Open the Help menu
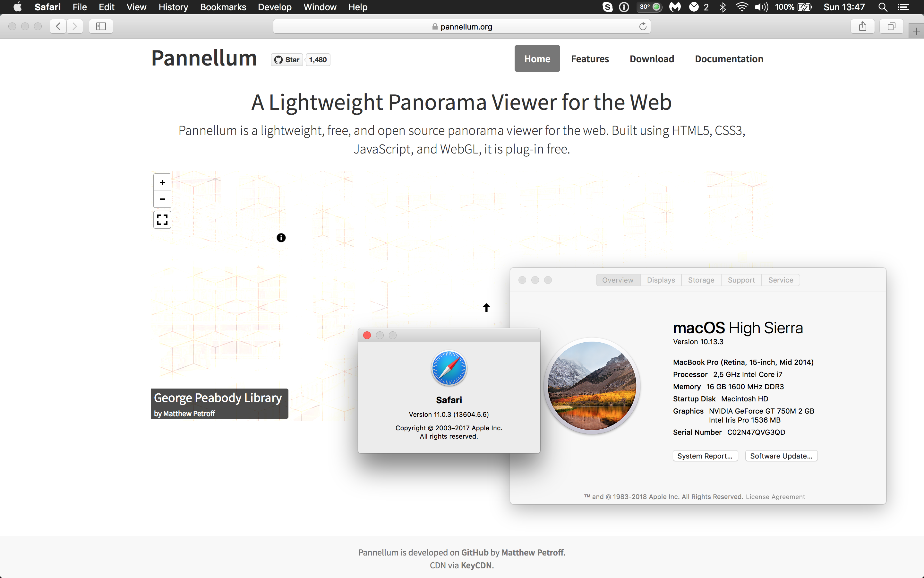The width and height of the screenshot is (924, 578). coord(358,7)
